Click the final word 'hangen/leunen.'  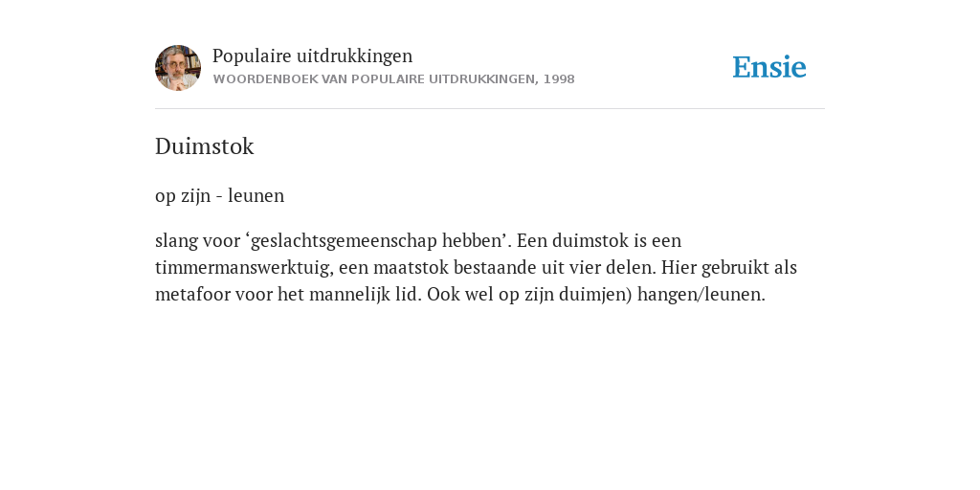[702, 295]
